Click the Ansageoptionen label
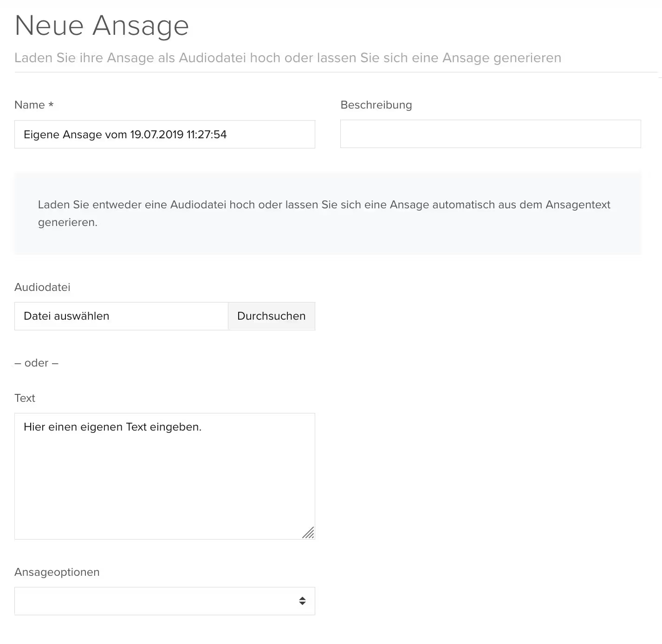Image resolution: width=662 pixels, height=644 pixels. 57,572
